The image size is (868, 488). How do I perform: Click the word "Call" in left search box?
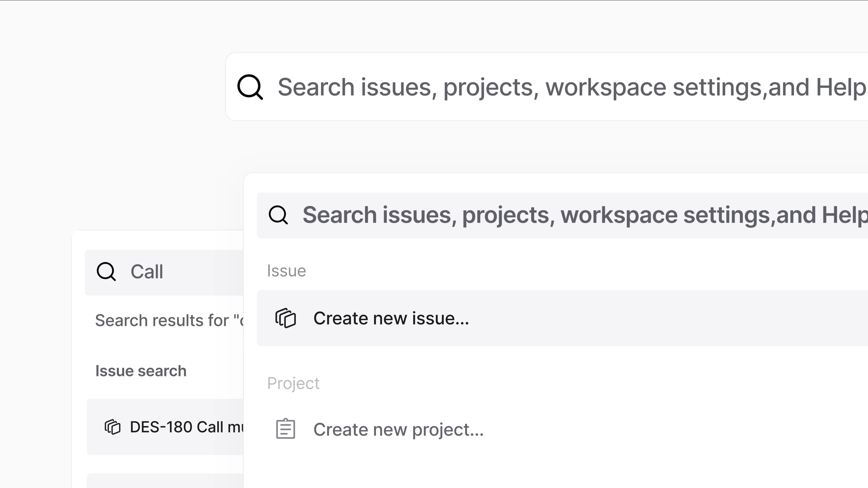coord(146,272)
